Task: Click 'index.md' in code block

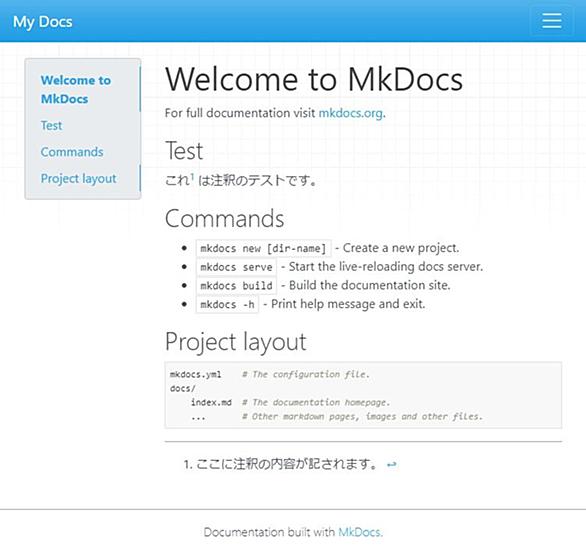Action: point(211,403)
